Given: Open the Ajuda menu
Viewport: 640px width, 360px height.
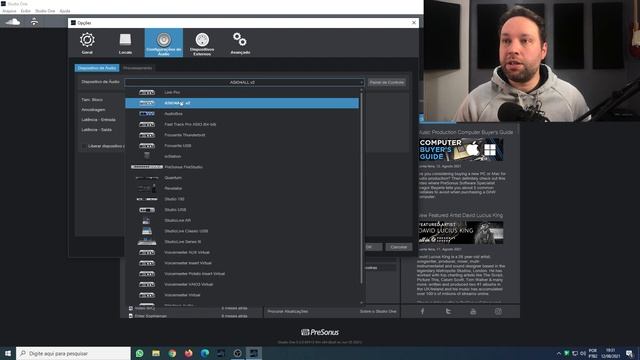Looking at the screenshot, I should (x=65, y=11).
